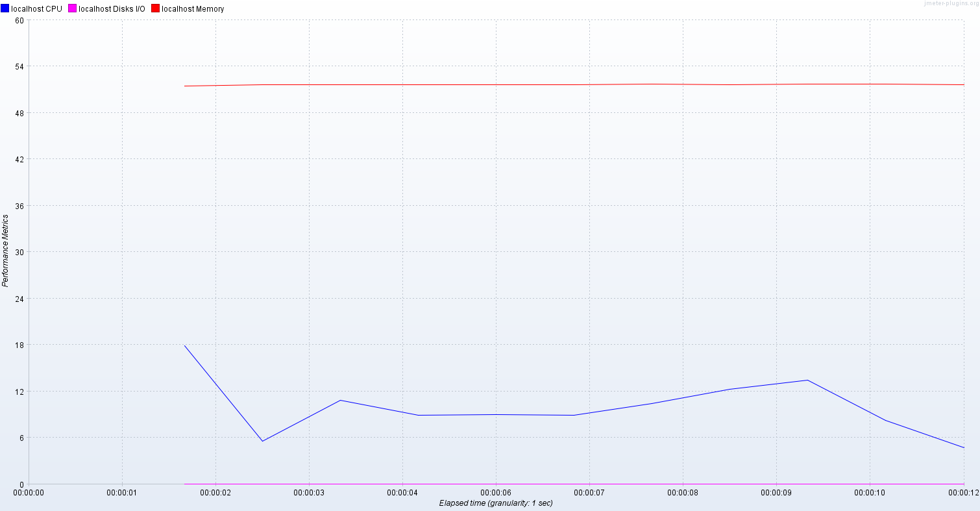
Task: Click the y-axis value 36
Action: [19, 206]
